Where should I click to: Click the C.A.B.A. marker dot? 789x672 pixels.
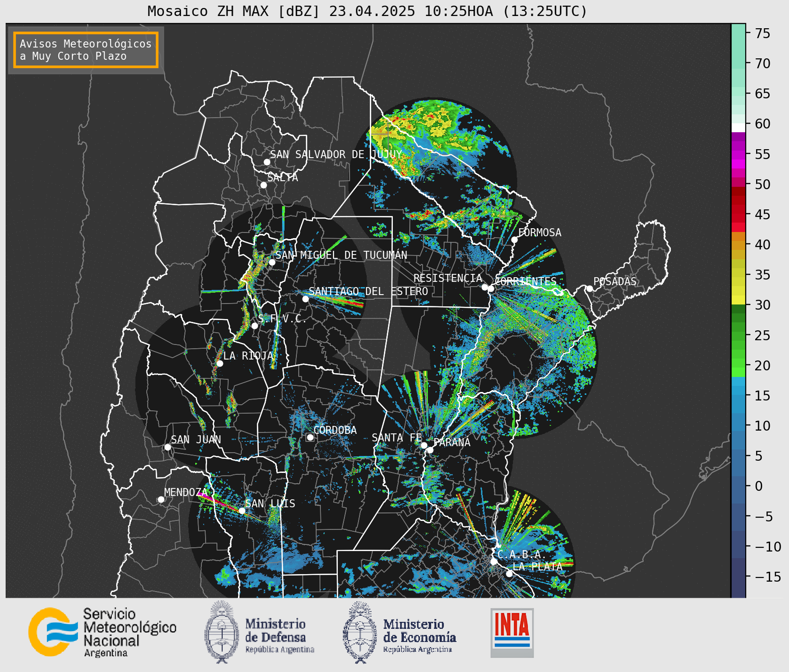[494, 561]
